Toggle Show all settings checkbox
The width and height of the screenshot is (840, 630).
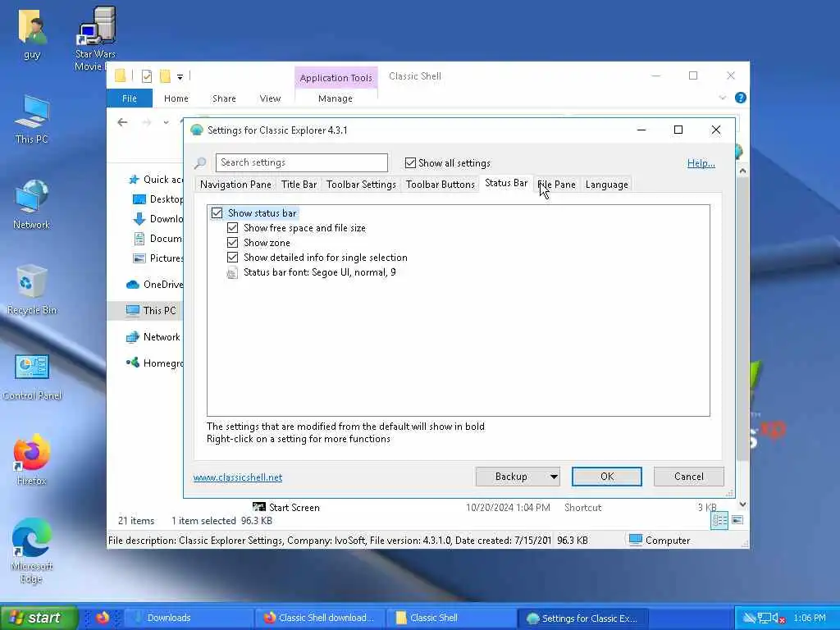coord(410,163)
